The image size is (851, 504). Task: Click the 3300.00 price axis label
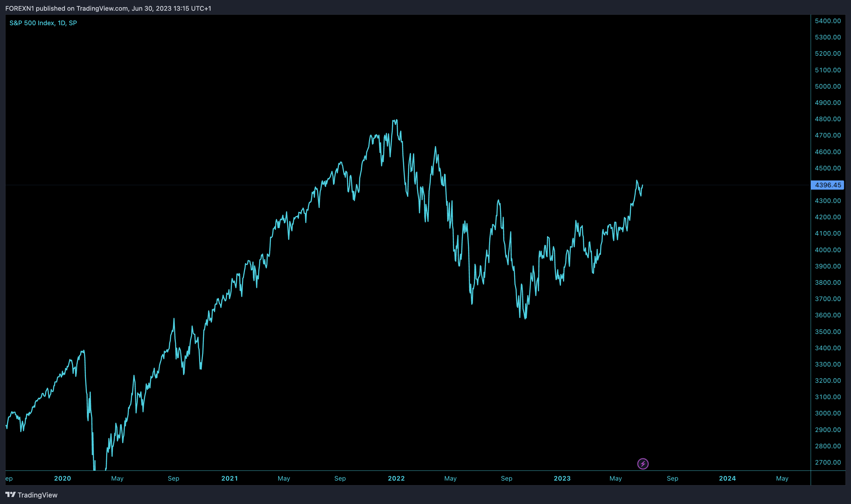pos(828,364)
